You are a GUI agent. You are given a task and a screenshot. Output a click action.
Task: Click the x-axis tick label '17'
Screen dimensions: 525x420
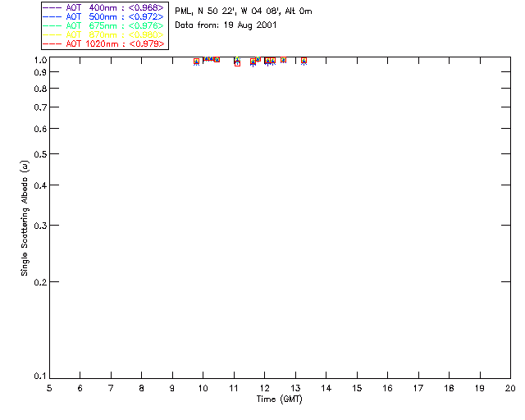(418, 388)
